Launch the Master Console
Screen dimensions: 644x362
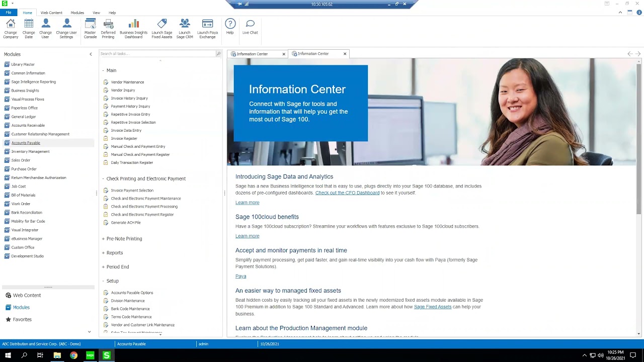[x=90, y=29]
